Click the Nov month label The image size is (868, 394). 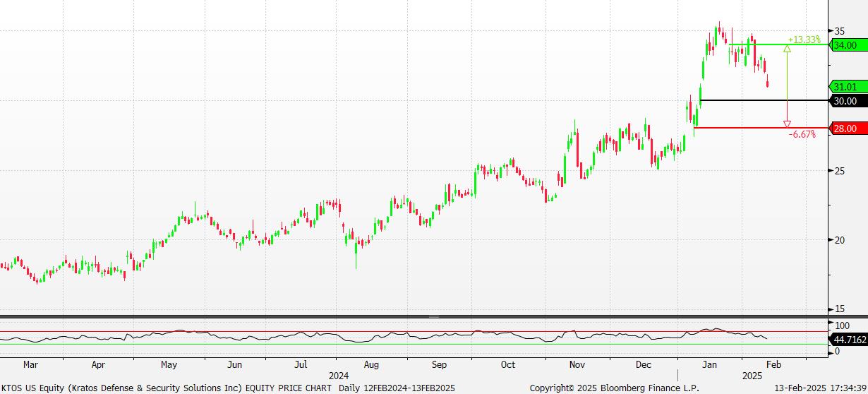pyautogui.click(x=577, y=365)
